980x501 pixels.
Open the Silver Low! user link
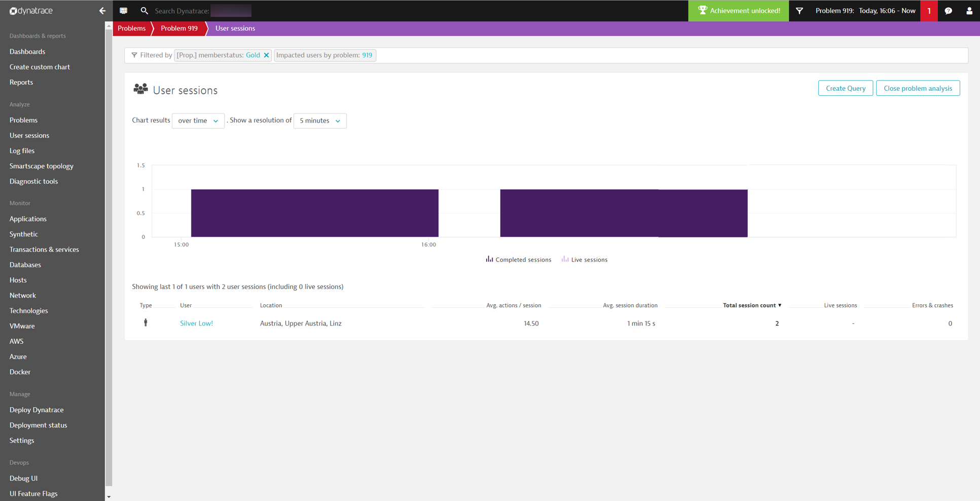click(x=196, y=324)
